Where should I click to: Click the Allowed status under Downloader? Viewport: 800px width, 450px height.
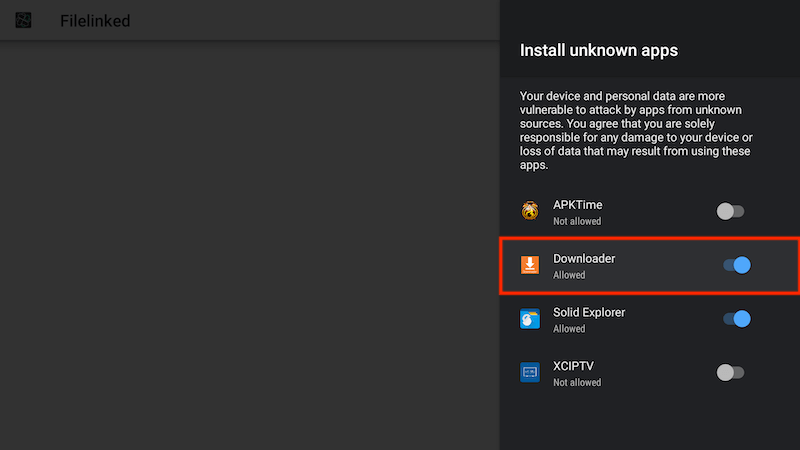[x=569, y=275]
